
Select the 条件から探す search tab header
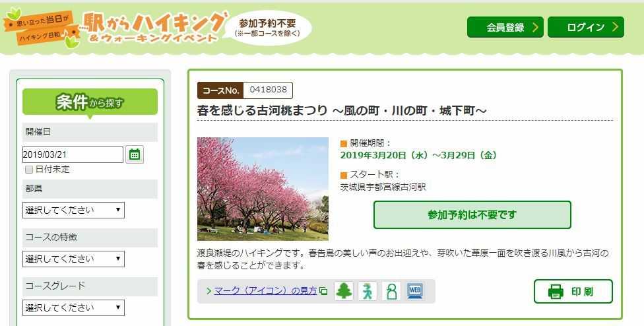click(x=90, y=102)
